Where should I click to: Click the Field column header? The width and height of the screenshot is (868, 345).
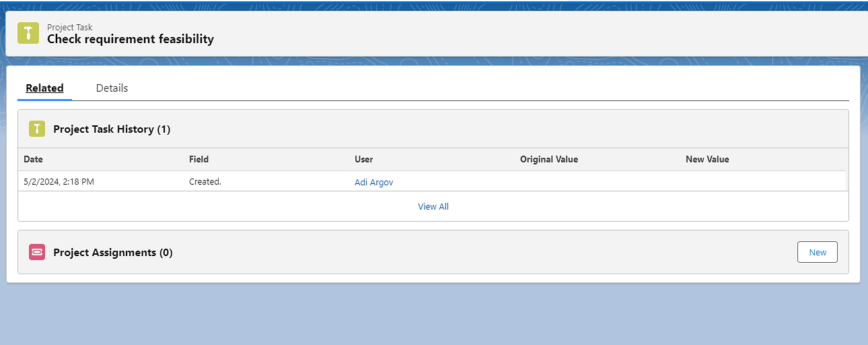(x=198, y=160)
